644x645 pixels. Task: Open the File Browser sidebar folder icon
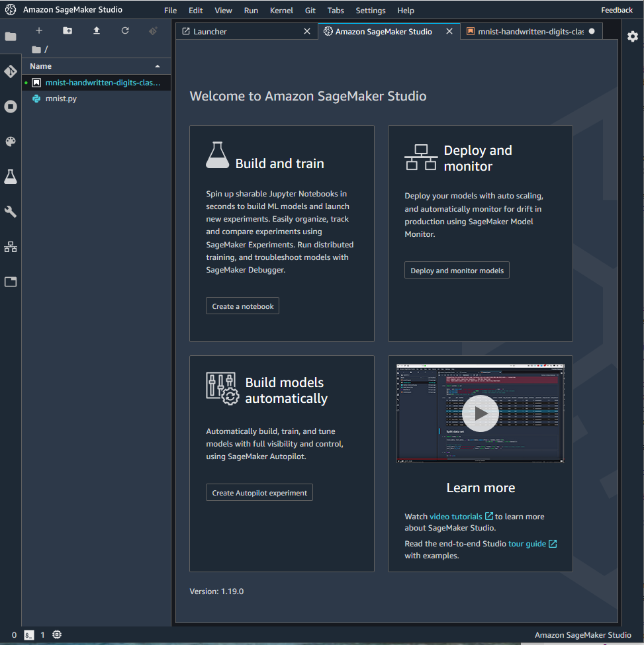point(11,36)
